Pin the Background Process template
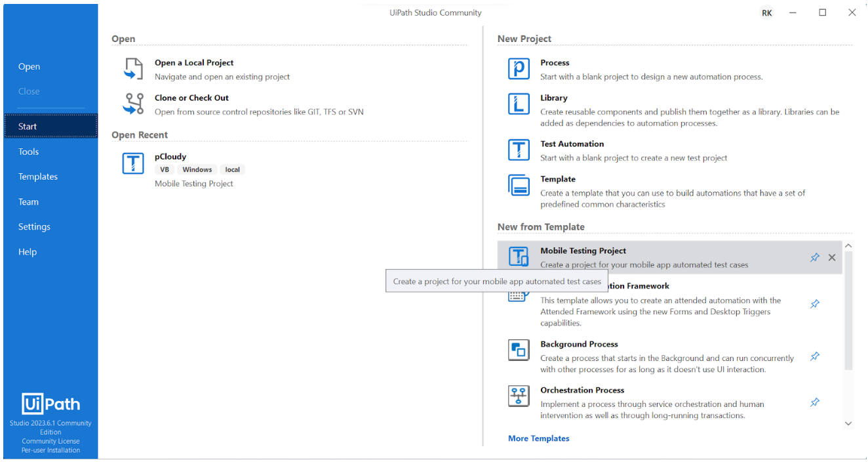The width and height of the screenshot is (868, 462). click(814, 356)
